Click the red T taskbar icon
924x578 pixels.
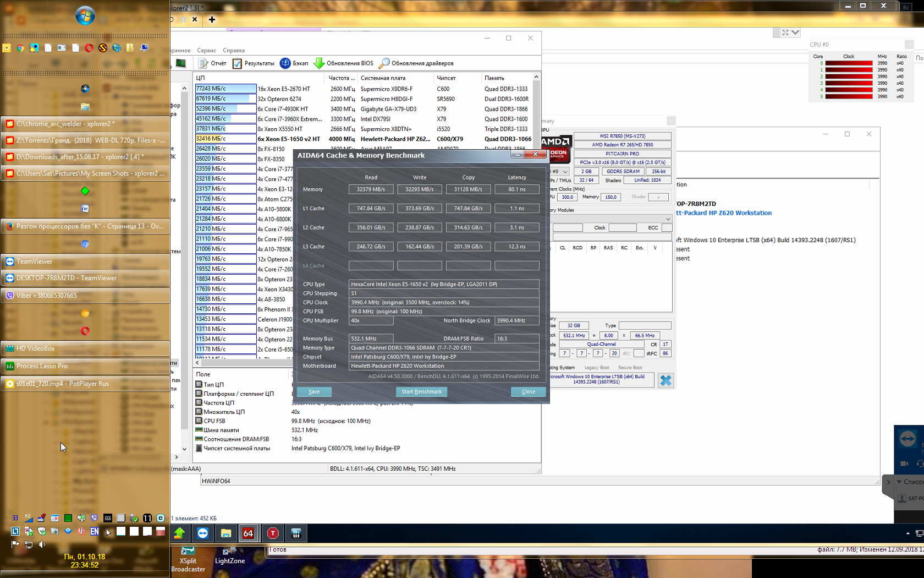coord(273,533)
